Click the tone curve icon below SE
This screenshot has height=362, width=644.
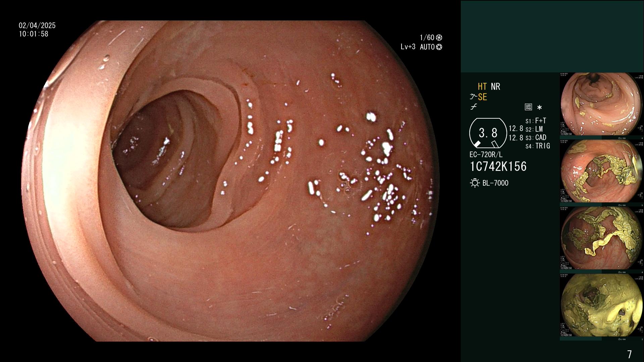coord(474,107)
